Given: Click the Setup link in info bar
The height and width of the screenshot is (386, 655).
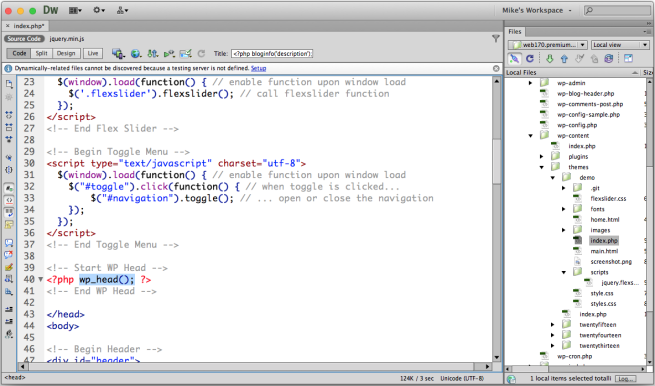Looking at the screenshot, I should pyautogui.click(x=258, y=68).
